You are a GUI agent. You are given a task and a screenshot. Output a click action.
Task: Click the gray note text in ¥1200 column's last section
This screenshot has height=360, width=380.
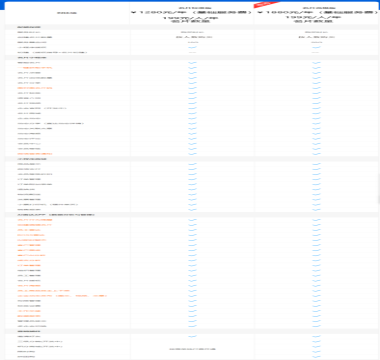tap(192, 349)
